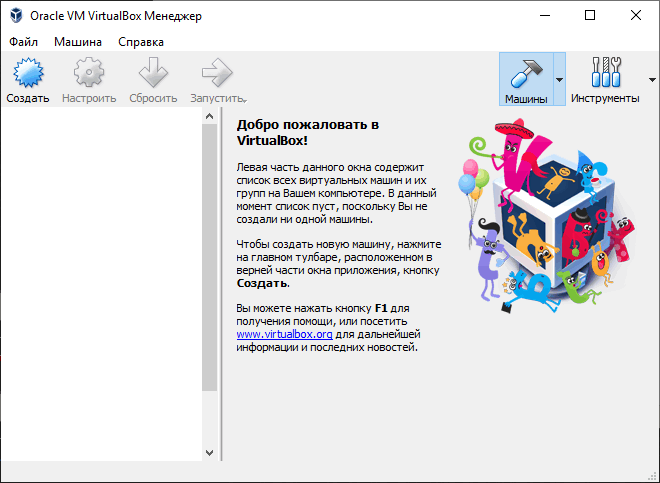The width and height of the screenshot is (660, 483).
Task: Minimize the VirtualBox Manager window
Action: tap(545, 16)
